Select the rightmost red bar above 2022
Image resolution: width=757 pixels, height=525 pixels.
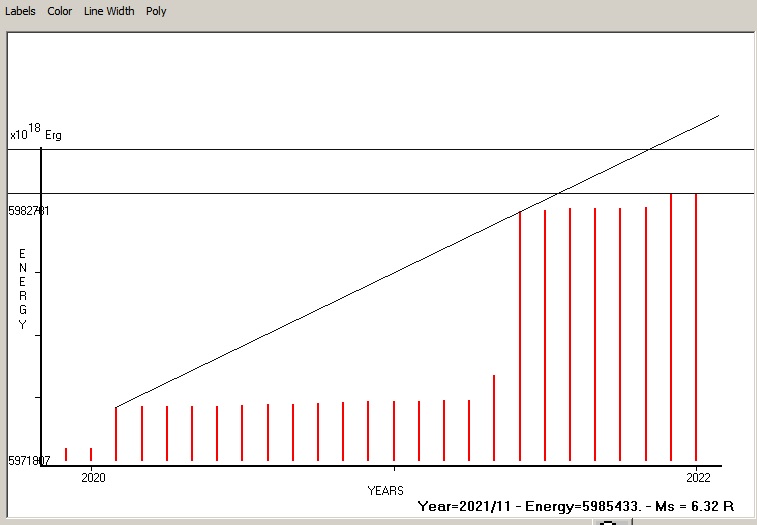[x=696, y=330]
